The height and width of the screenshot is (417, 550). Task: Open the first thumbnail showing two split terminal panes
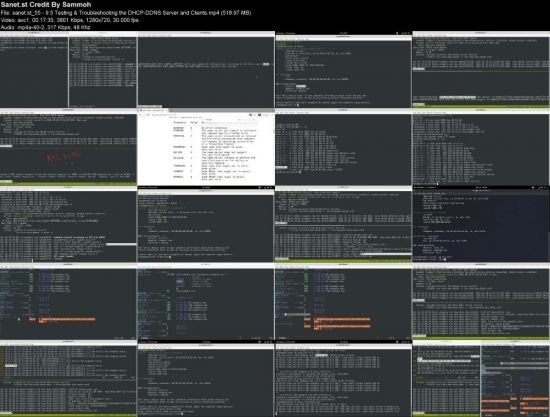coord(68,70)
